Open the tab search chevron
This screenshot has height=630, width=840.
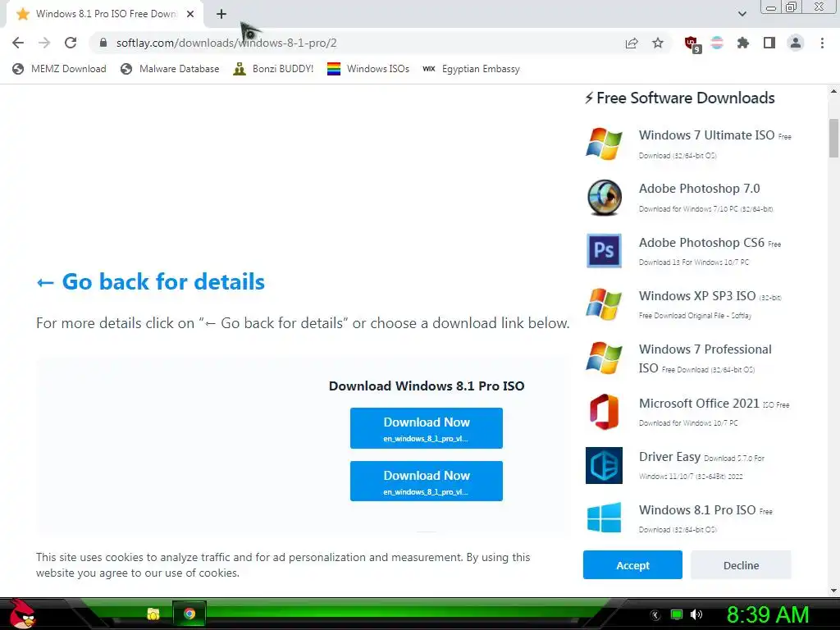tap(742, 14)
